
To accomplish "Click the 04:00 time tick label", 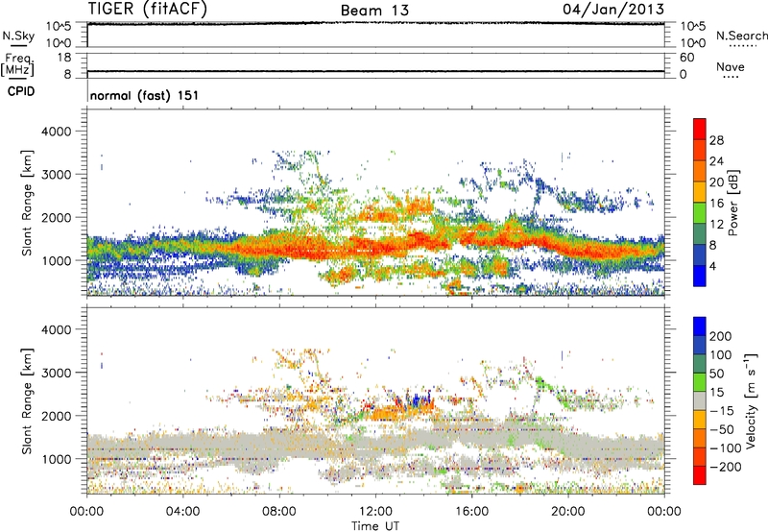I will 182,512.
